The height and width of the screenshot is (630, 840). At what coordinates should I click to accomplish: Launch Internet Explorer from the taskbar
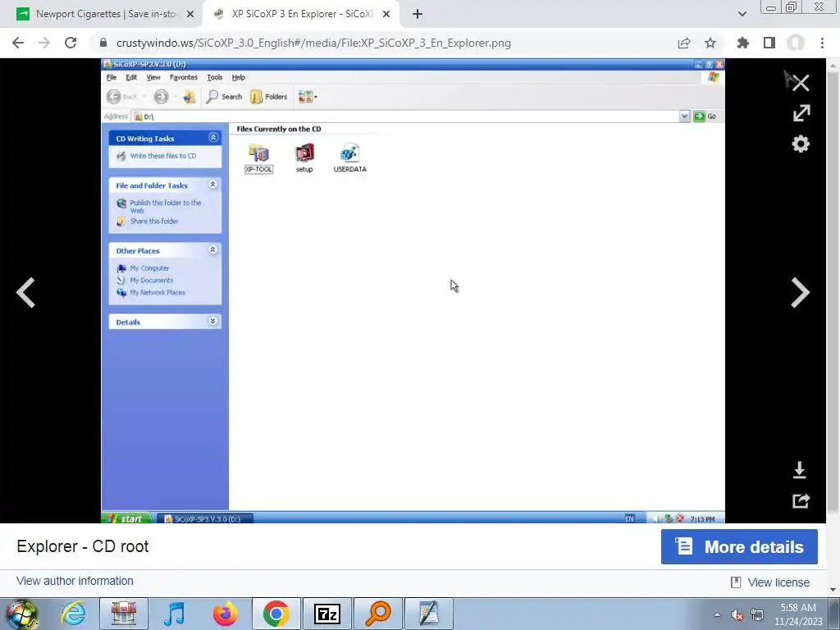[x=73, y=614]
